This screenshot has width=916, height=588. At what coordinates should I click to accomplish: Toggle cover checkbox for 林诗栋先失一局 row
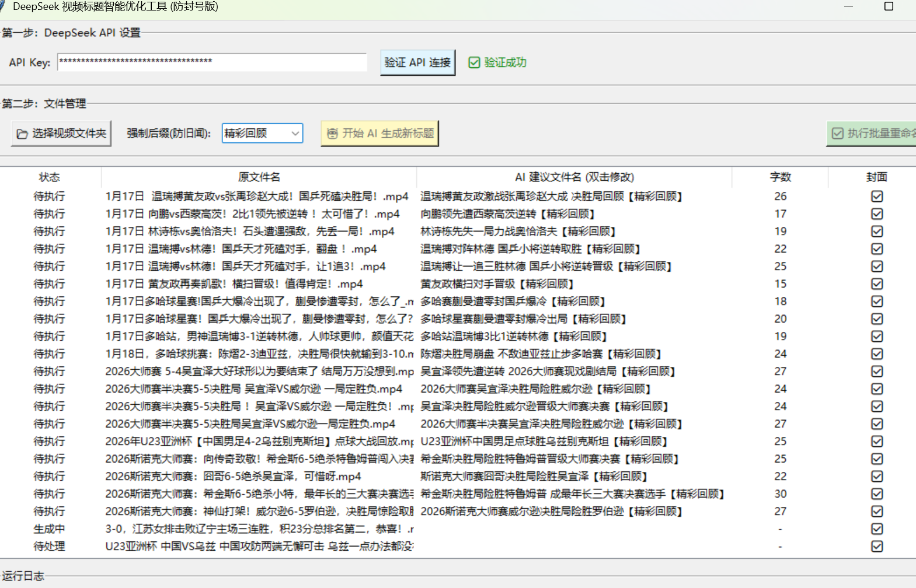point(877,232)
